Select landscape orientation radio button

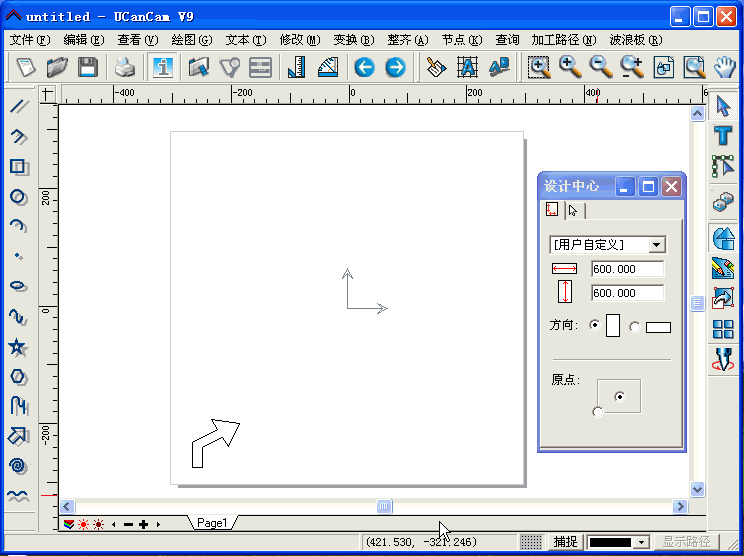click(634, 327)
